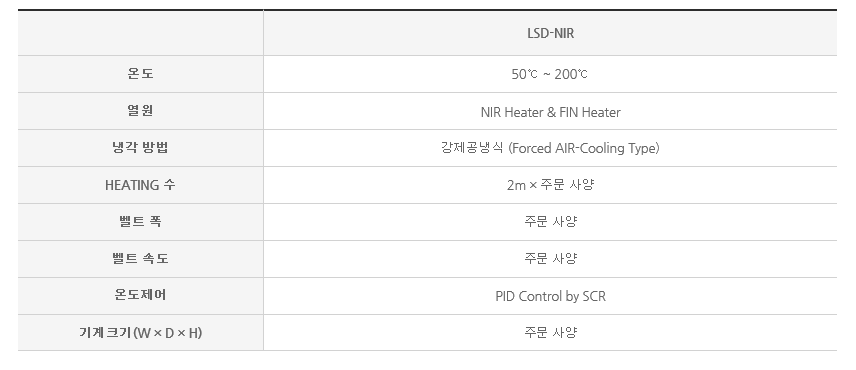Select the HEATING 수 row label
Viewport: 856px width, 370px height.
[x=140, y=185]
